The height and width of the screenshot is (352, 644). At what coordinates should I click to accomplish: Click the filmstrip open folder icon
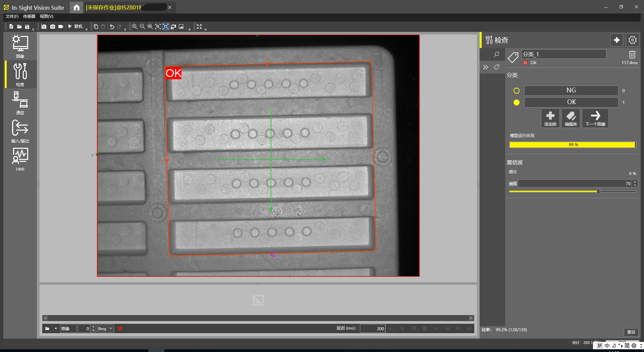click(x=47, y=328)
